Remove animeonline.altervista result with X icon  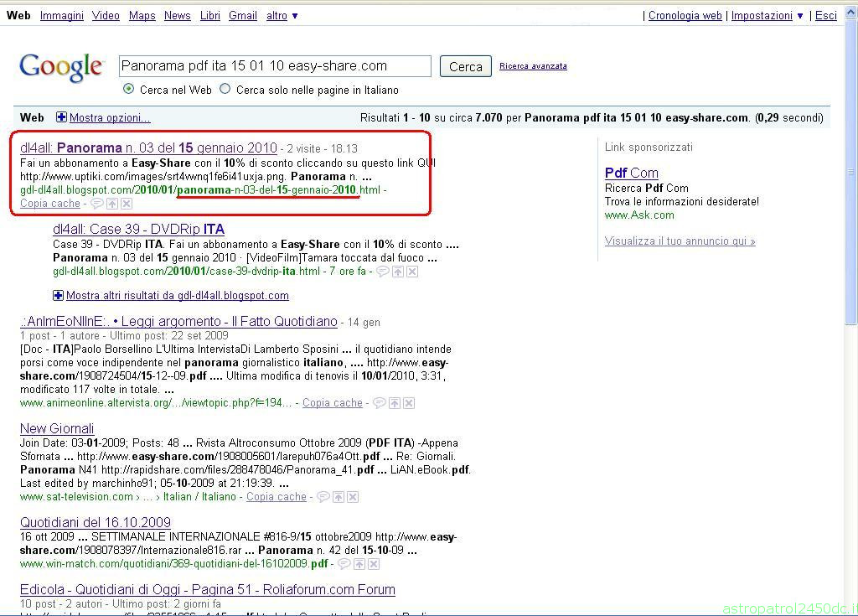(x=409, y=403)
